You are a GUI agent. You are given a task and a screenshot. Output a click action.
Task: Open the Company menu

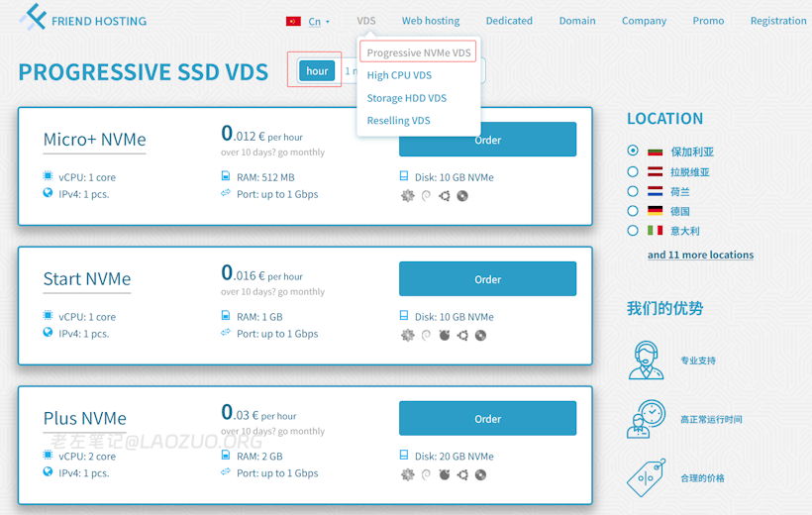click(x=645, y=21)
